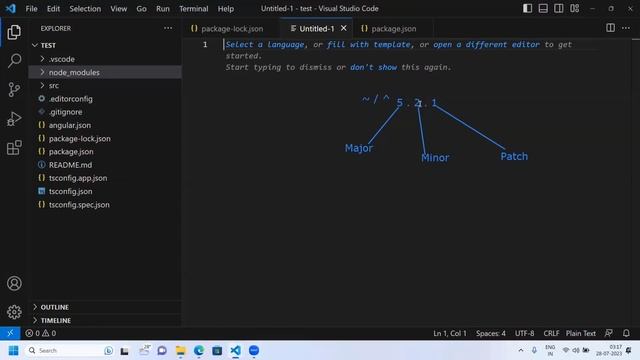Open the Extensions view
Image resolution: width=640 pixels, height=360 pixels.
click(x=14, y=147)
